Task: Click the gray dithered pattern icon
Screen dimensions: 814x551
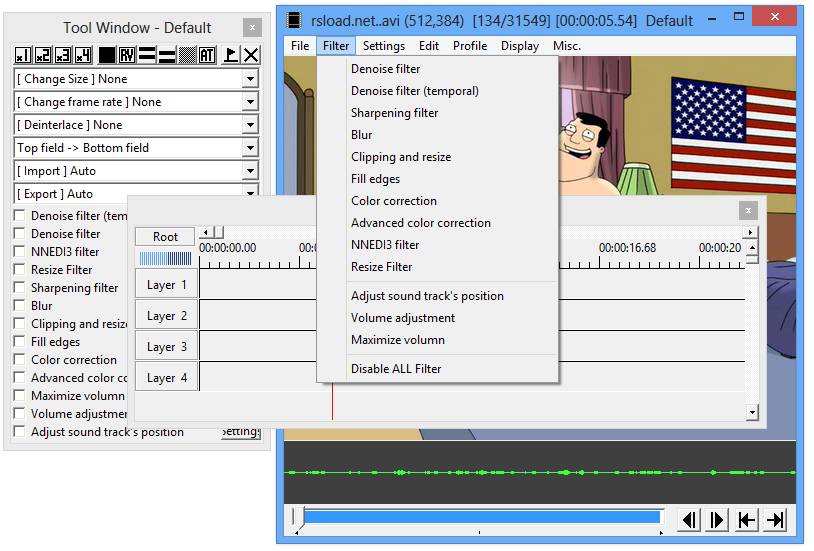Action: pyautogui.click(x=187, y=55)
